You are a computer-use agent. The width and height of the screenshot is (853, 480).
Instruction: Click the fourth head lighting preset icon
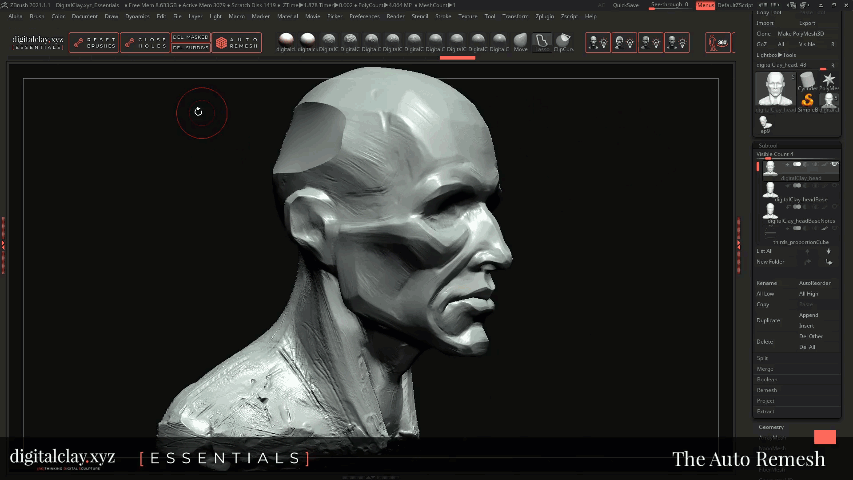(677, 42)
